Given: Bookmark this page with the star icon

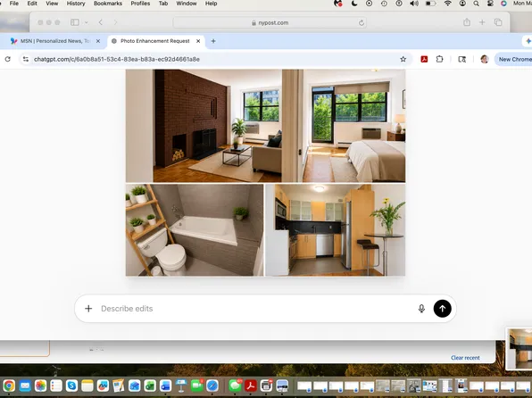Looking at the screenshot, I should pyautogui.click(x=403, y=59).
